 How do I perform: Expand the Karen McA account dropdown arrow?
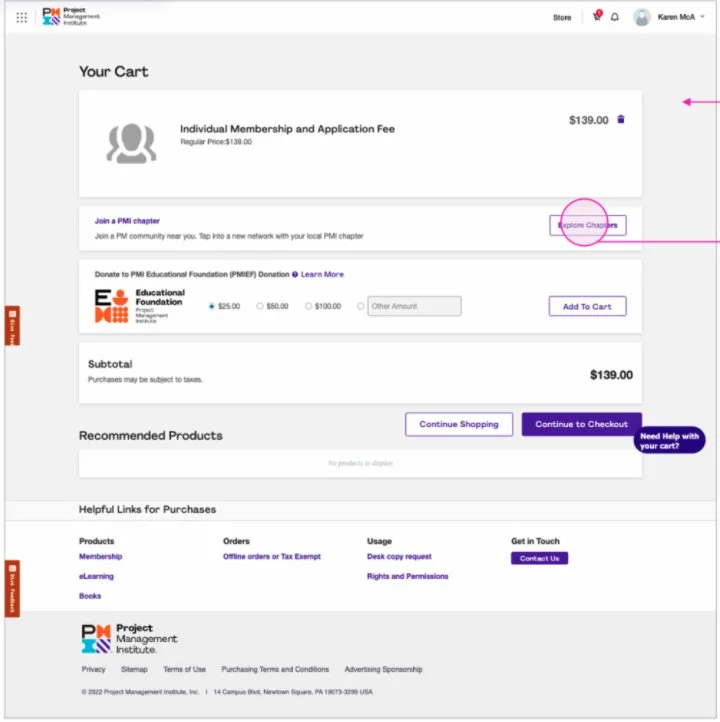pos(703,17)
